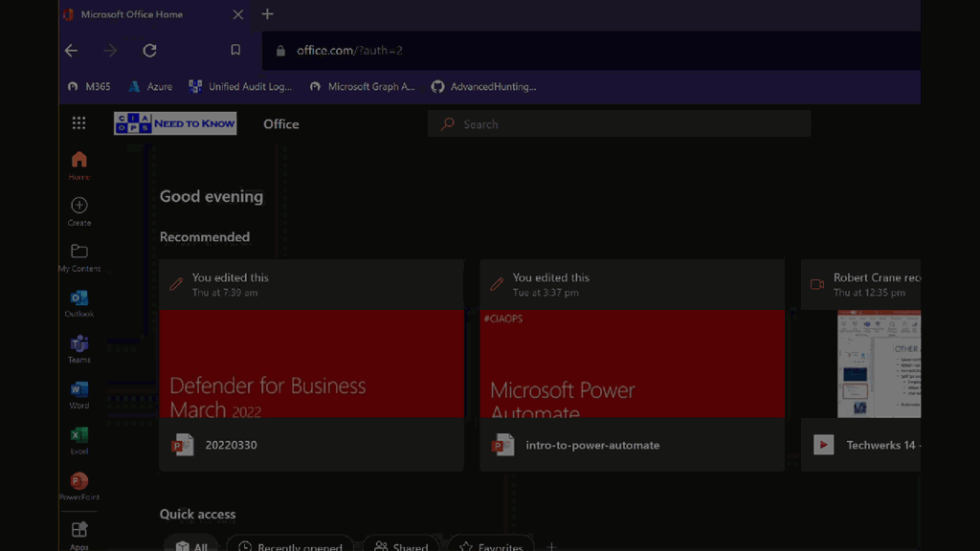Reload the page with refresh button
The image size is (980, 551).
coord(149,51)
